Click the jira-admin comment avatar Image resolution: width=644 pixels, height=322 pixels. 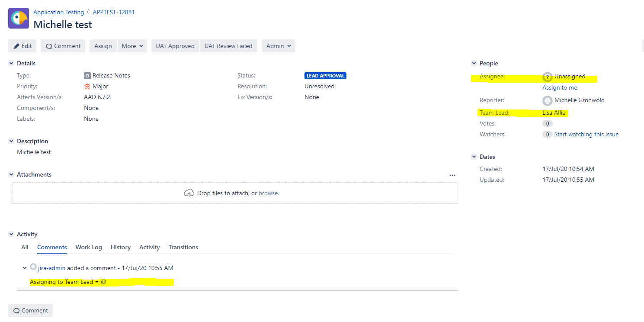point(33,267)
